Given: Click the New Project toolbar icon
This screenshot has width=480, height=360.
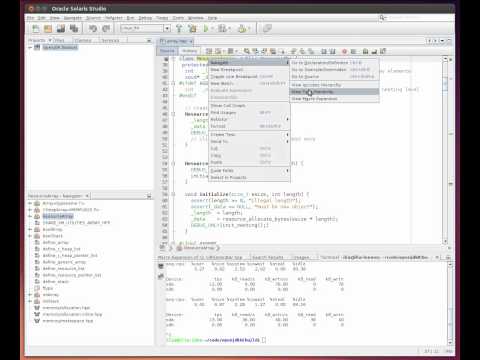Looking at the screenshot, I should pyautogui.click(x=48, y=29).
